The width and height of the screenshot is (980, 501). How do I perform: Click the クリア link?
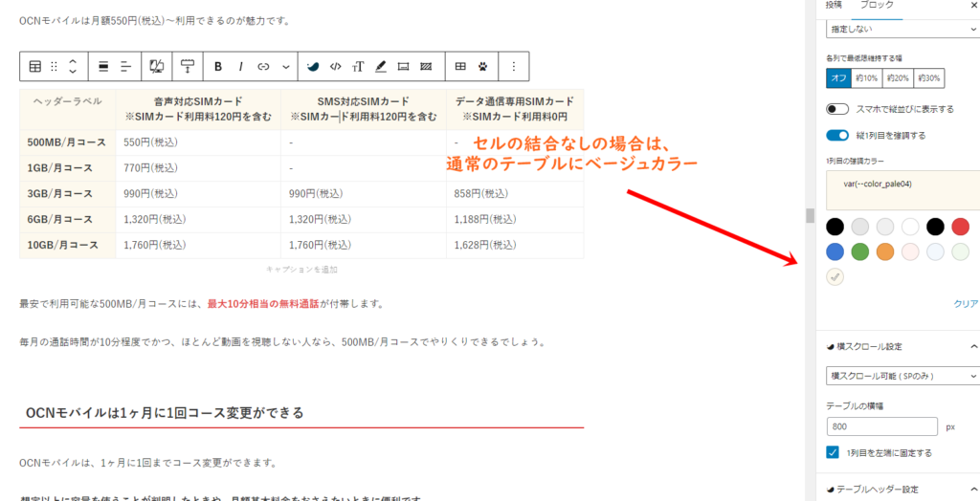point(966,304)
